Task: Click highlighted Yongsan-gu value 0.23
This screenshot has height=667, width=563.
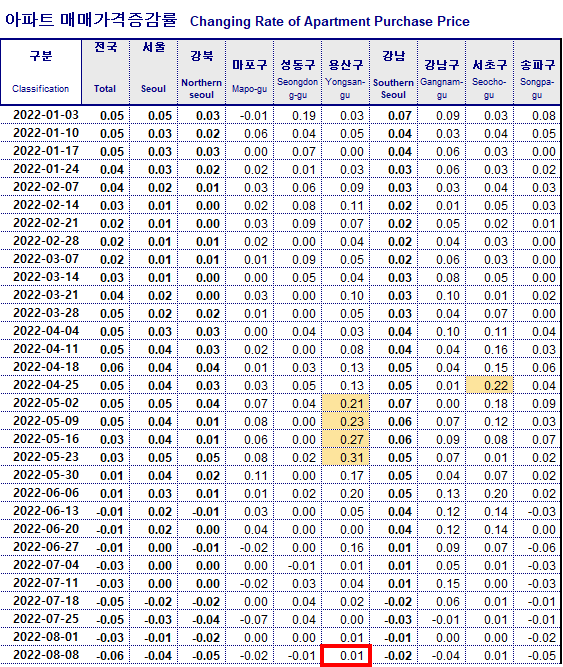Action: click(x=345, y=421)
